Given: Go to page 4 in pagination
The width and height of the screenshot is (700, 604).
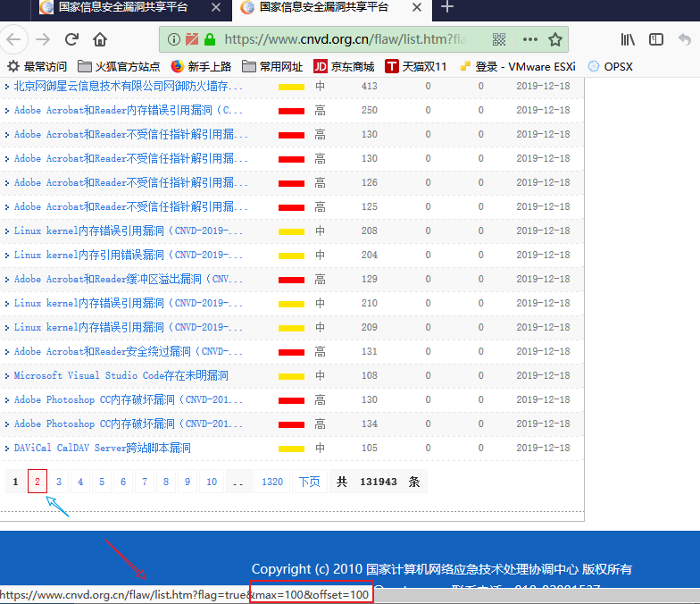Looking at the screenshot, I should point(80,482).
